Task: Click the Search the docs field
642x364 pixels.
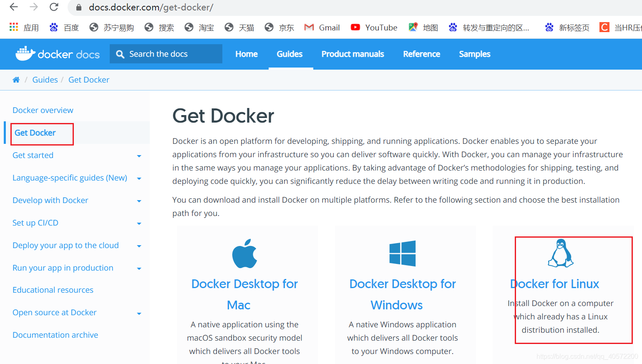Action: point(166,54)
